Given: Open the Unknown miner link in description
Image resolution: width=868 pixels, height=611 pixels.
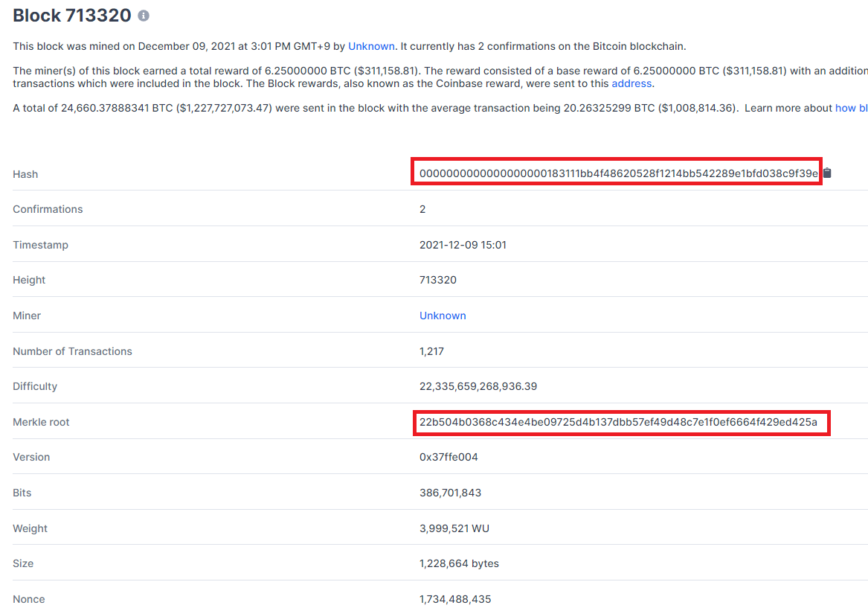Looking at the screenshot, I should (371, 47).
